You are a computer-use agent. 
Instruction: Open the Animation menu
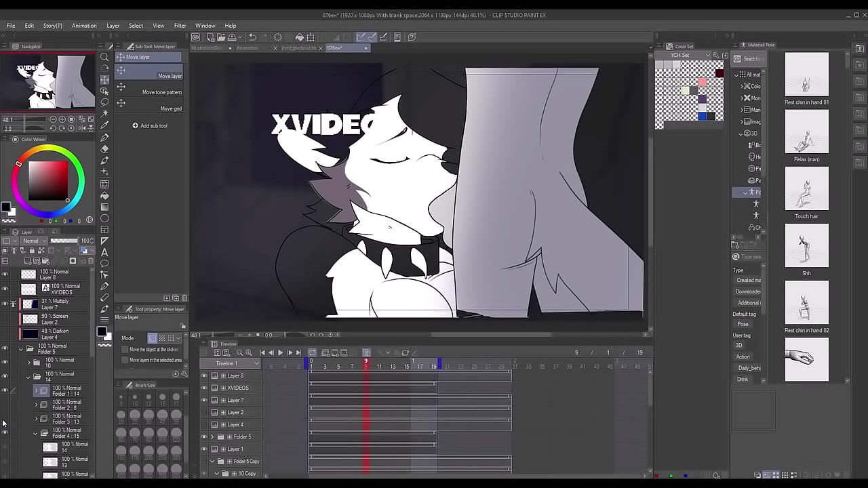pyautogui.click(x=84, y=26)
